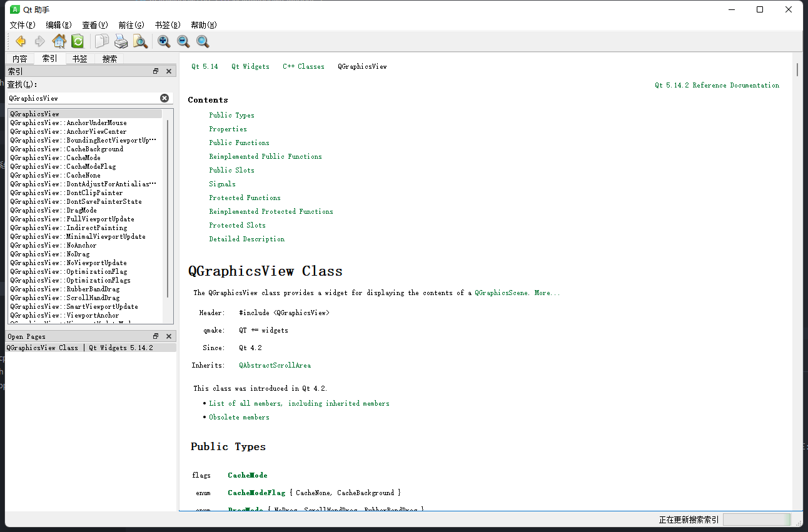Open the Home page icon
Viewport: 808px width, 532px height.
click(x=59, y=41)
